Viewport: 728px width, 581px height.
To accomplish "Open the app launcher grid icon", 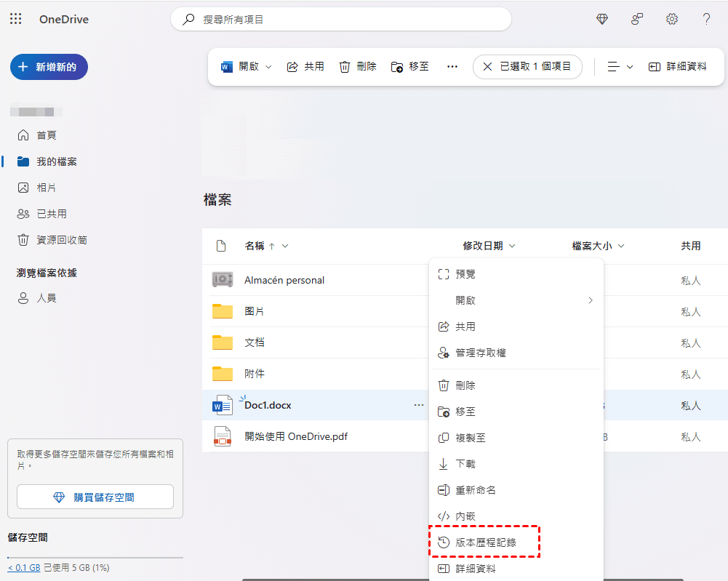I will point(16,19).
